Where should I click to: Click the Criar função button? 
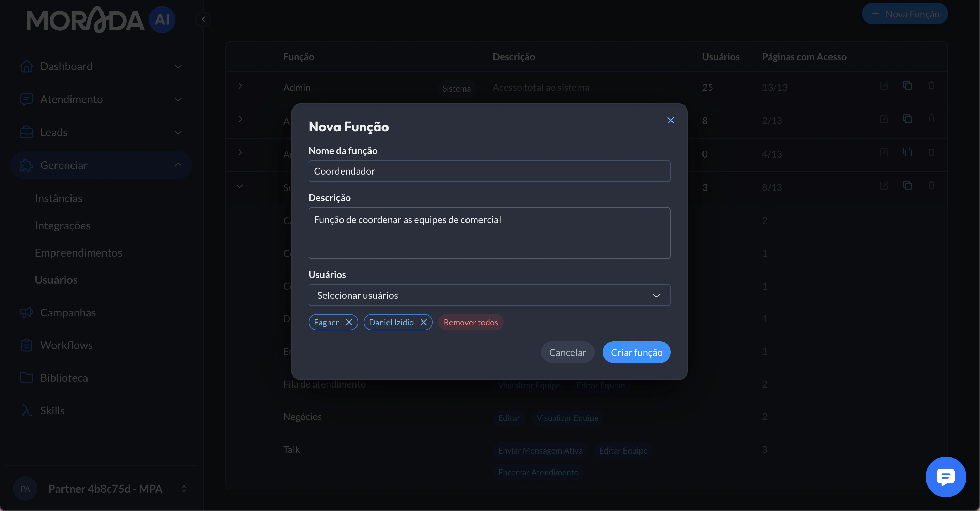click(x=636, y=352)
